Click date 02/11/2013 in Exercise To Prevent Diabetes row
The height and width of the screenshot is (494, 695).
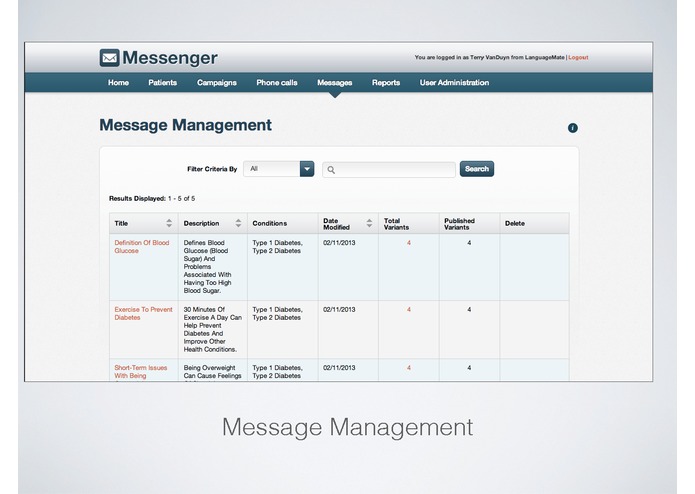point(339,310)
